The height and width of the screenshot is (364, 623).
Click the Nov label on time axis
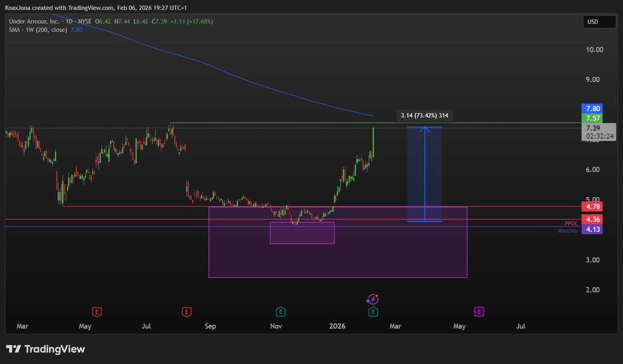click(x=276, y=326)
